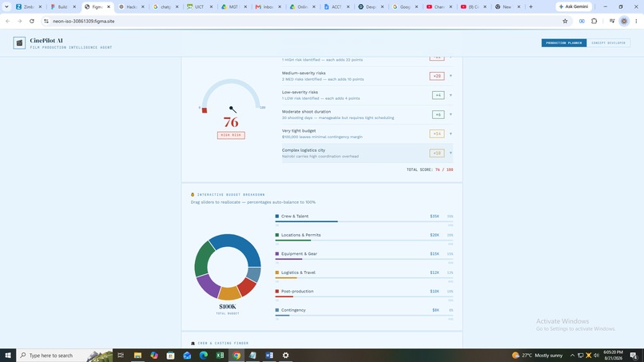This screenshot has width=644, height=362.
Task: Adjust the Equipment & Gear budget slider
Action: tap(364, 259)
